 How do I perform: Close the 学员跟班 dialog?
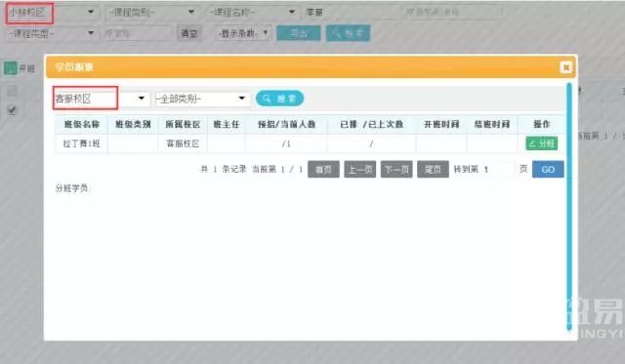pyautogui.click(x=565, y=67)
